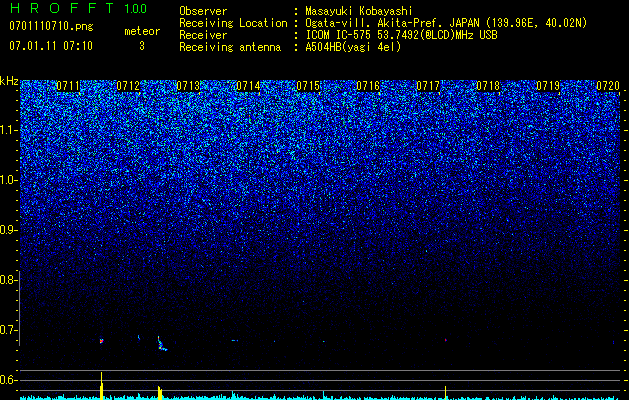Click the 0713 time marker
The width and height of the screenshot is (629, 400).
pos(188,86)
